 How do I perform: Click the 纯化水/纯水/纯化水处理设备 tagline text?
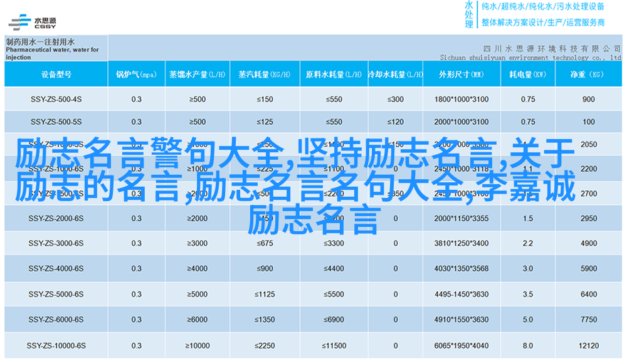tap(542, 7)
